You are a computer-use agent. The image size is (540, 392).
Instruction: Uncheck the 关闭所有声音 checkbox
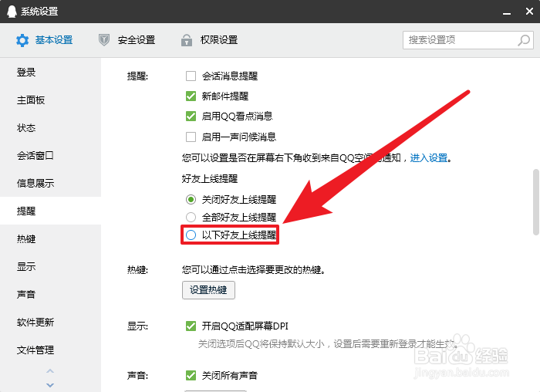[x=191, y=376]
